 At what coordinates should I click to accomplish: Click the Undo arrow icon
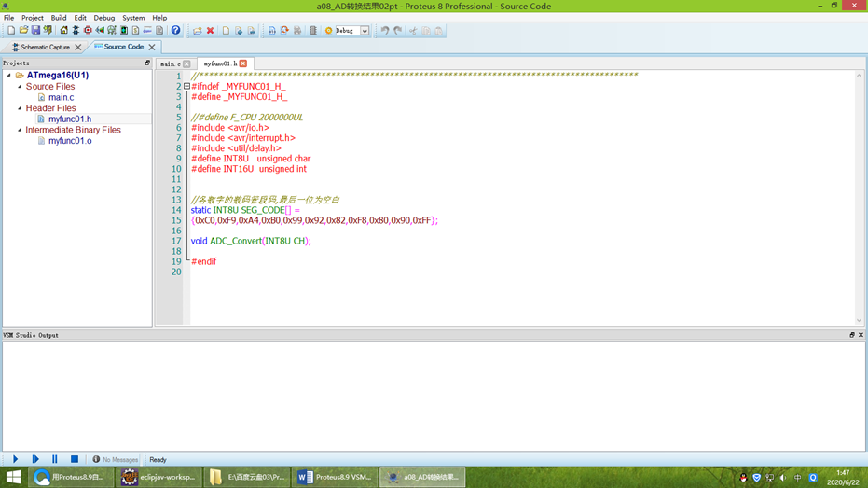pos(385,31)
